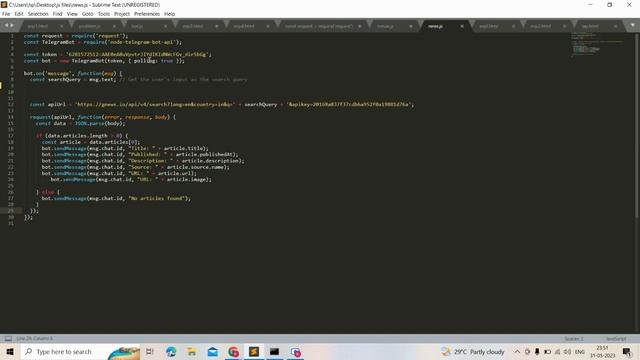This screenshot has width=640, height=360.
Task: Click the else keyword on line 26
Action: point(48,192)
